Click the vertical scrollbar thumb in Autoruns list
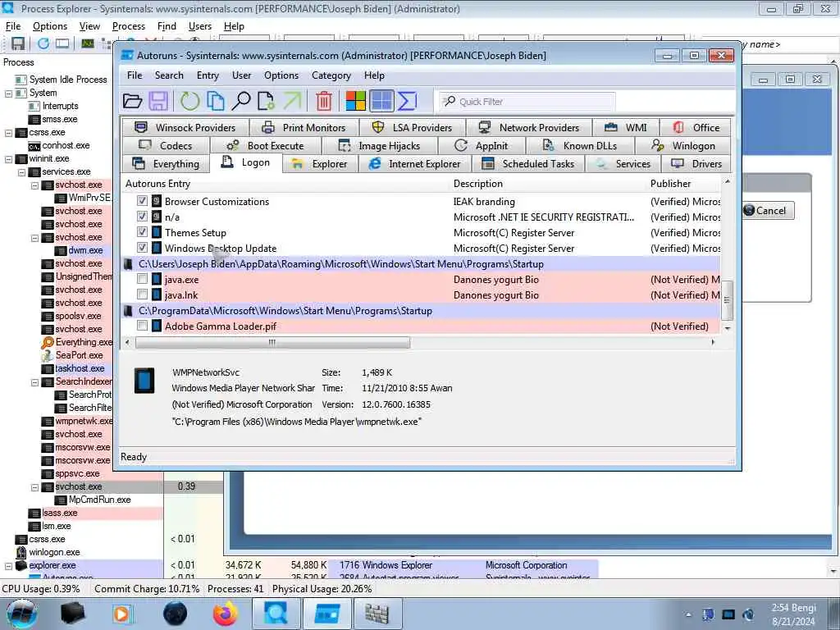The image size is (840, 630). point(727,299)
